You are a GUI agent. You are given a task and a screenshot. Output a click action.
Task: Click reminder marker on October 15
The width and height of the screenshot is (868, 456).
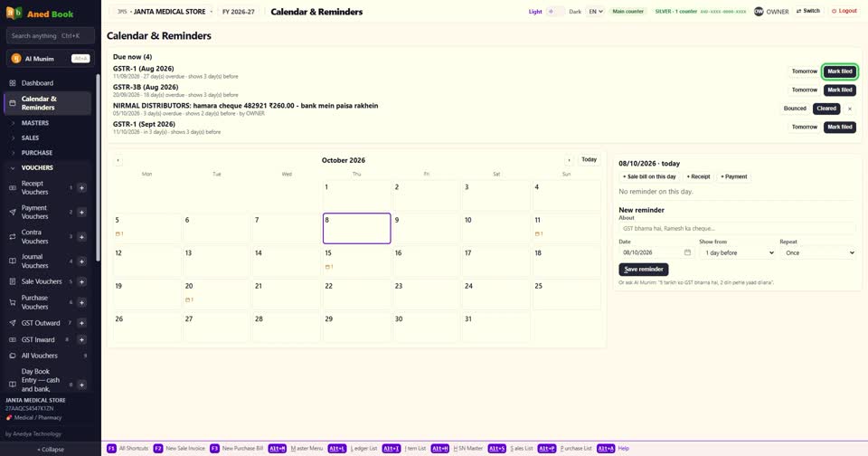[329, 267]
